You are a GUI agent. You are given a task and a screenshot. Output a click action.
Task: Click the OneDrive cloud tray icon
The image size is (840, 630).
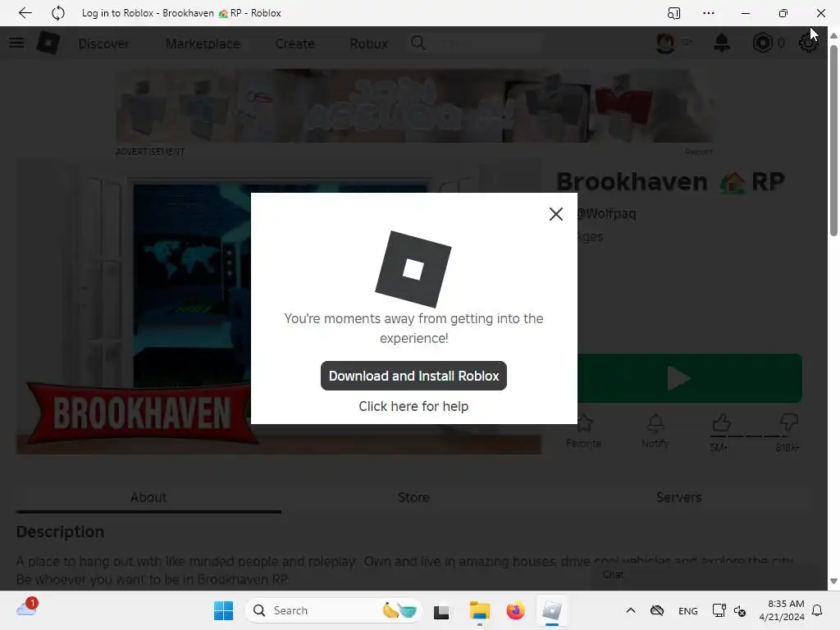[657, 610]
